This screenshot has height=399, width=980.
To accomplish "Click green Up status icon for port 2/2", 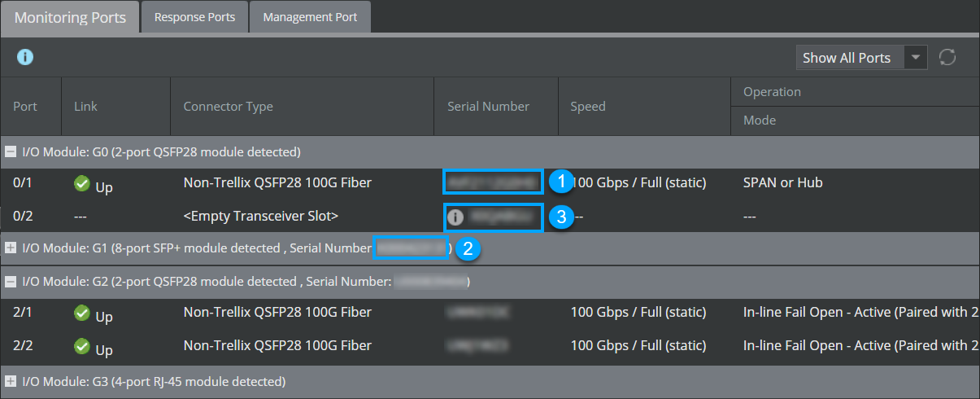I will [x=82, y=346].
